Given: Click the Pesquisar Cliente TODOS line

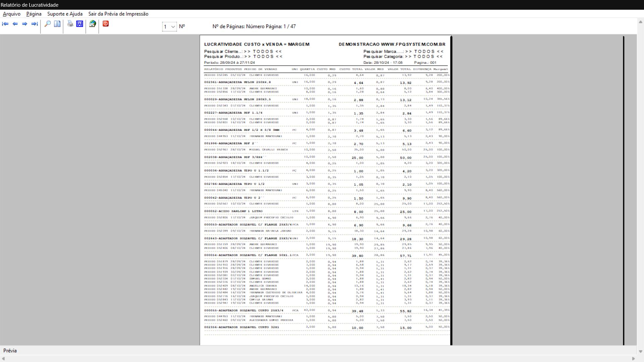Looking at the screenshot, I should [243, 52].
